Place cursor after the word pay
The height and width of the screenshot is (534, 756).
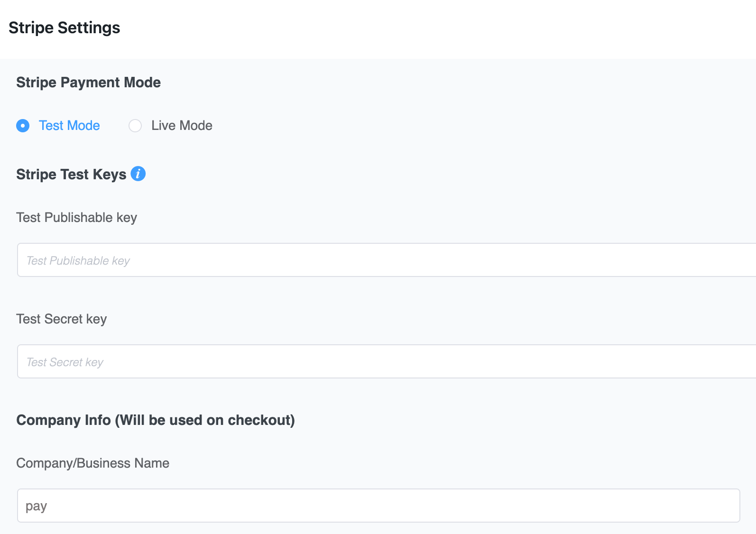48,506
